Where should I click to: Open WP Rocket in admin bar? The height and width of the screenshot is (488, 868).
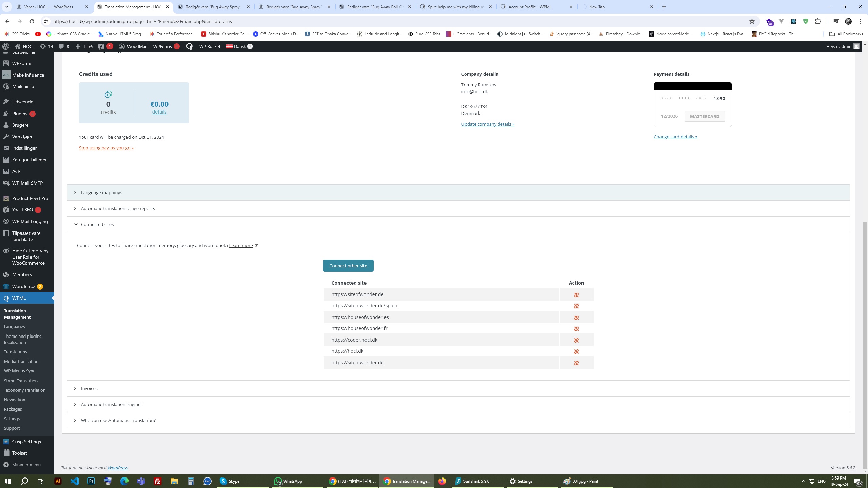(x=210, y=46)
